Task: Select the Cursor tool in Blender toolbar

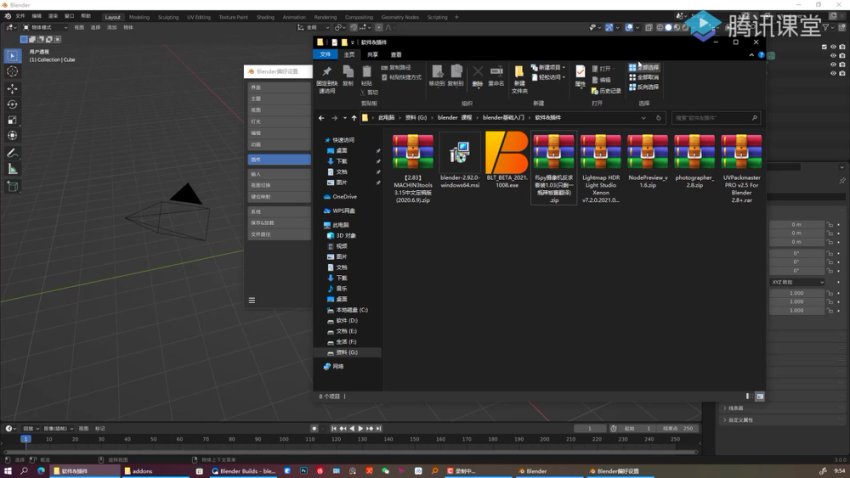Action: 12,71
